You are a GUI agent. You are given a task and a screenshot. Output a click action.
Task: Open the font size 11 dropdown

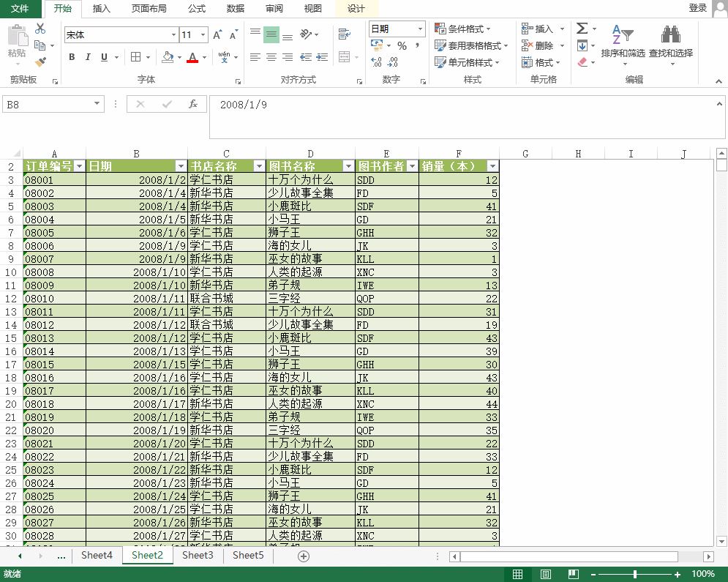point(203,35)
